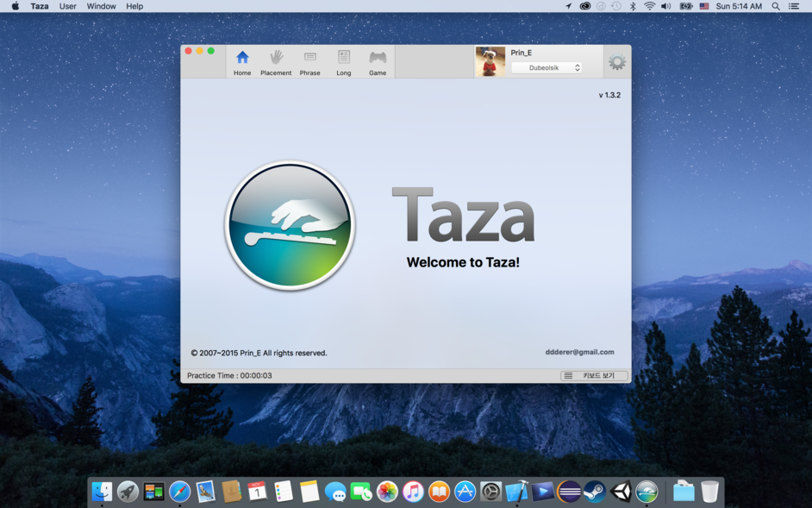The height and width of the screenshot is (508, 812).
Task: Click the greyed-out d menu bar icon
Action: pyautogui.click(x=601, y=6)
